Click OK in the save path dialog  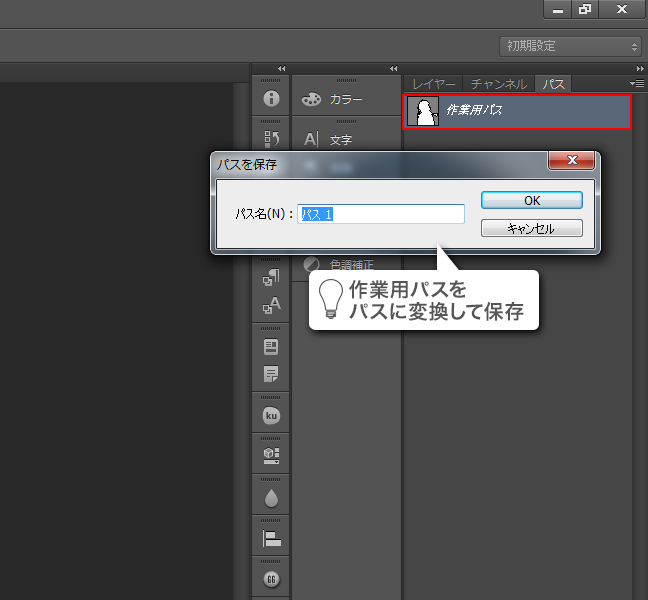click(531, 200)
